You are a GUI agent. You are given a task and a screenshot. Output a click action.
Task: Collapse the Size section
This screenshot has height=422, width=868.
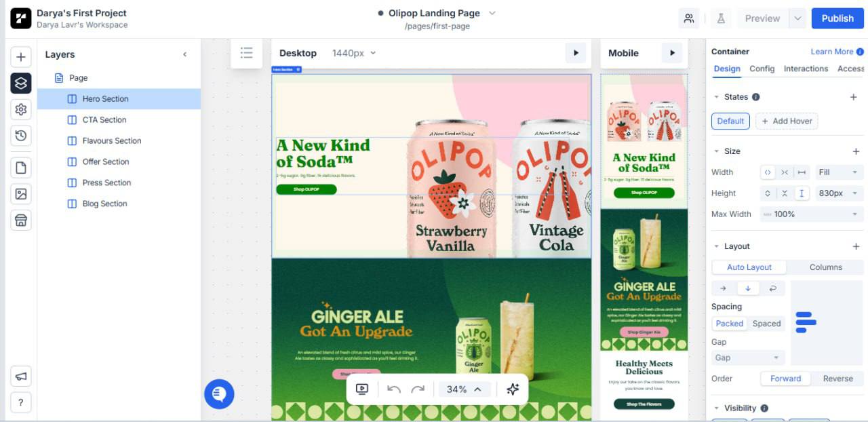click(716, 151)
